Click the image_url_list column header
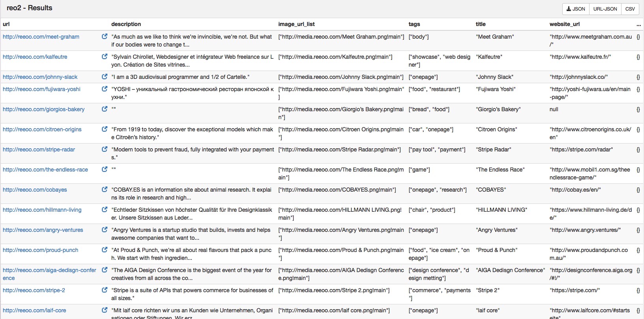This screenshot has height=319, width=644. 297,24
